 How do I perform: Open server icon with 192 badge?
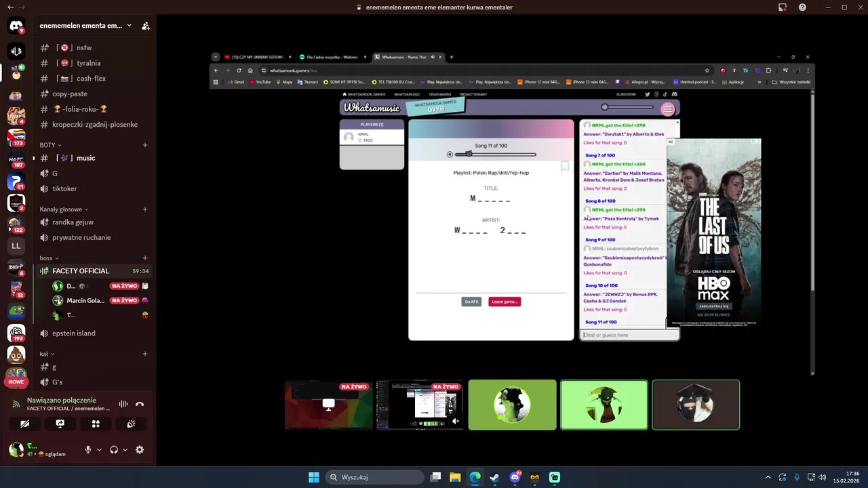point(16,333)
